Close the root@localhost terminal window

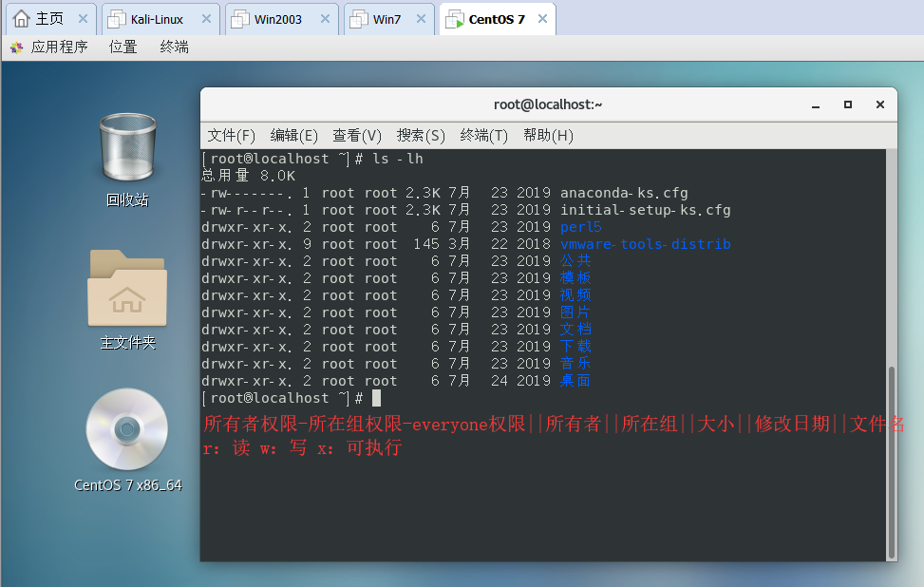(x=880, y=104)
